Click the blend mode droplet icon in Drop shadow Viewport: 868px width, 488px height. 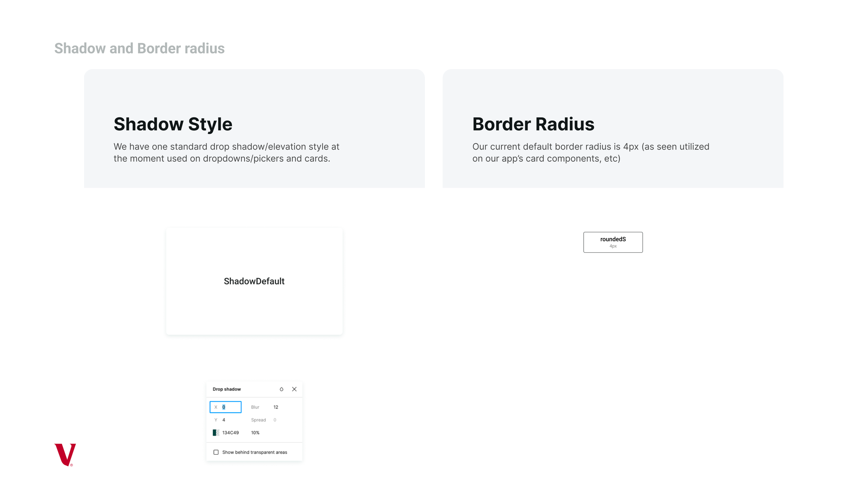pos(281,389)
